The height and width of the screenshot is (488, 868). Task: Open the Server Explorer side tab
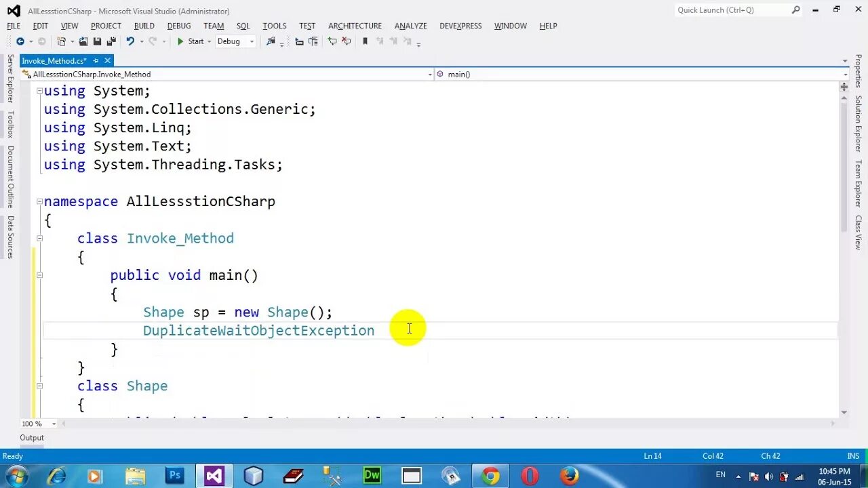click(10, 79)
